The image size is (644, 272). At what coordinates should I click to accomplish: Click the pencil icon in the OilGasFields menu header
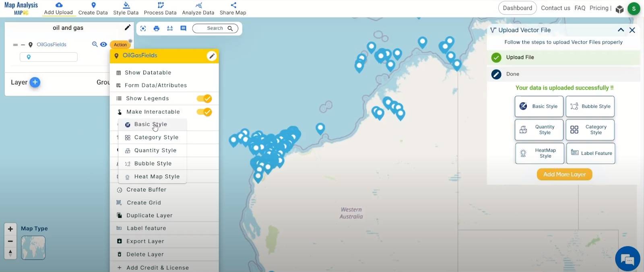pos(212,56)
